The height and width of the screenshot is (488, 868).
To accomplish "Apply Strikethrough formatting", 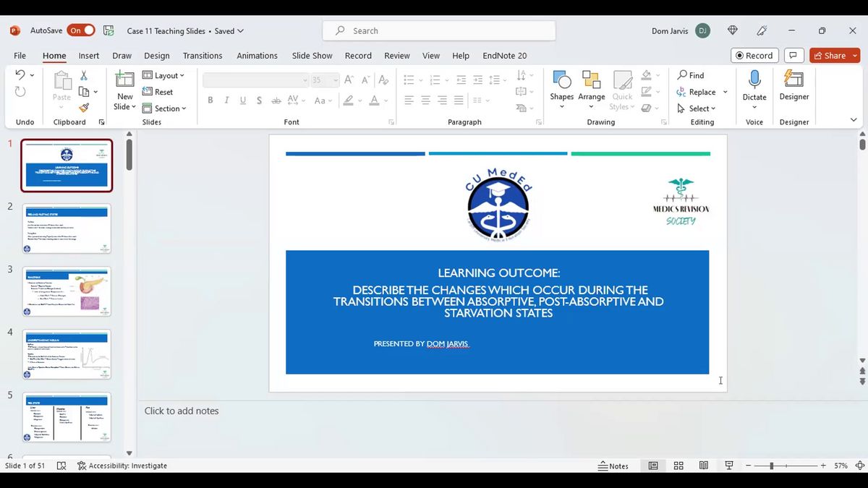I will [x=276, y=100].
